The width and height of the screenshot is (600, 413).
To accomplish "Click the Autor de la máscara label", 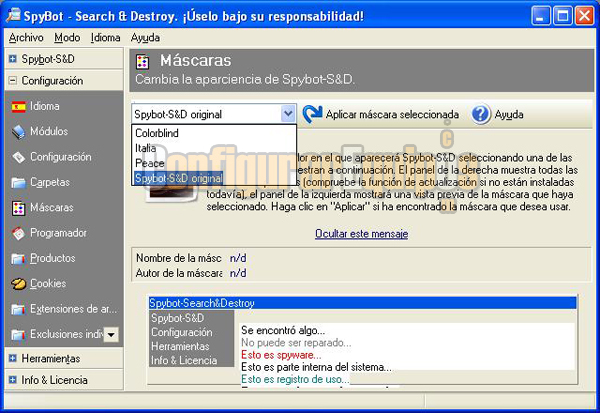I will pos(179,273).
